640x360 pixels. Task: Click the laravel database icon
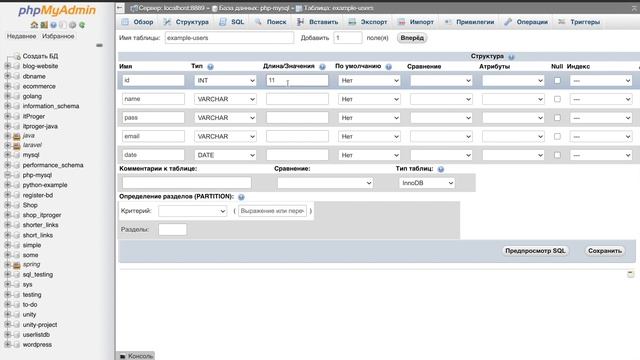(17, 145)
